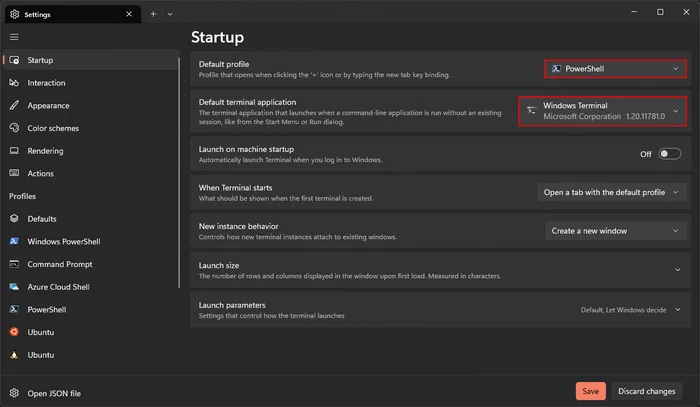Select the Command Prompt profile
Image resolution: width=700 pixels, height=407 pixels.
click(x=89, y=264)
